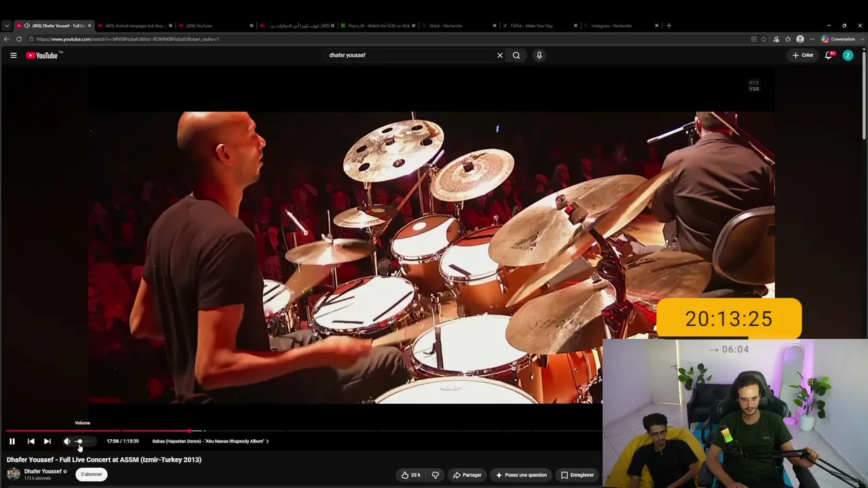
Task: Go back in the browser
Action: (7, 39)
